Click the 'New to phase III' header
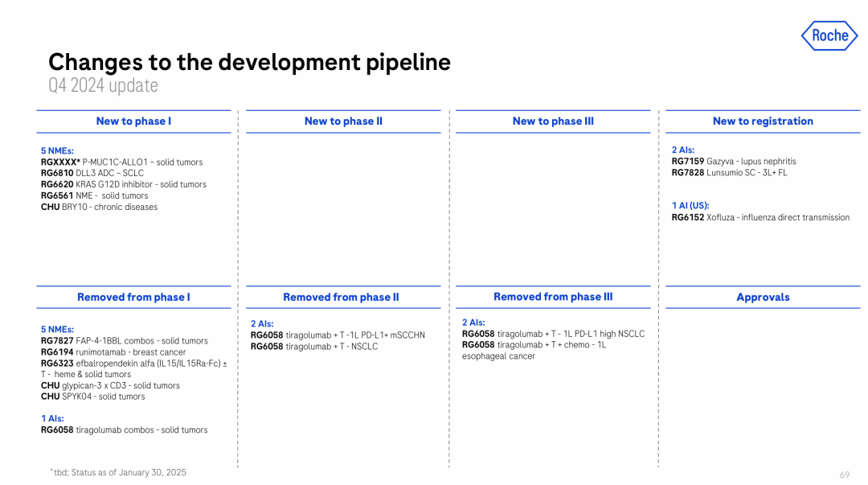The height and width of the screenshot is (485, 868). [x=553, y=121]
